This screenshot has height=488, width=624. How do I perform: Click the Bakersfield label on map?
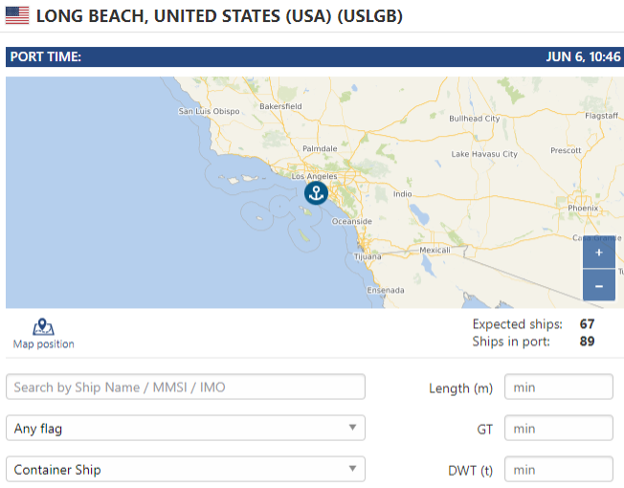pos(281,106)
